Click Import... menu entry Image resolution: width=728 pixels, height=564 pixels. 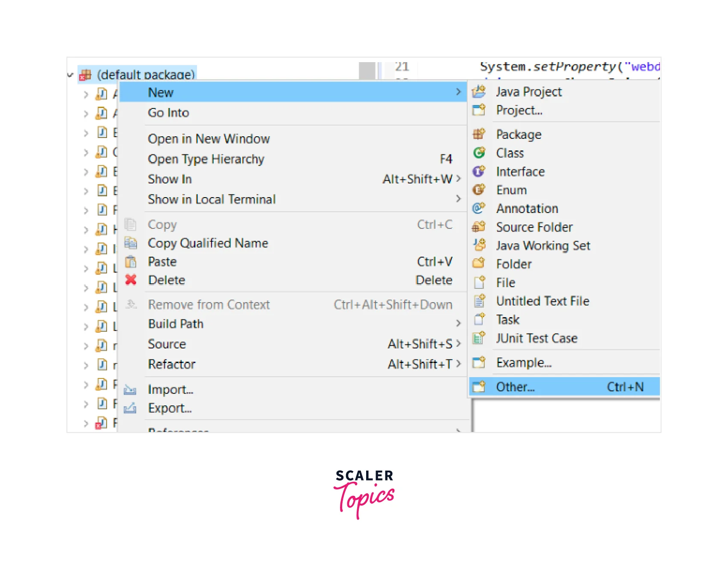click(x=170, y=390)
